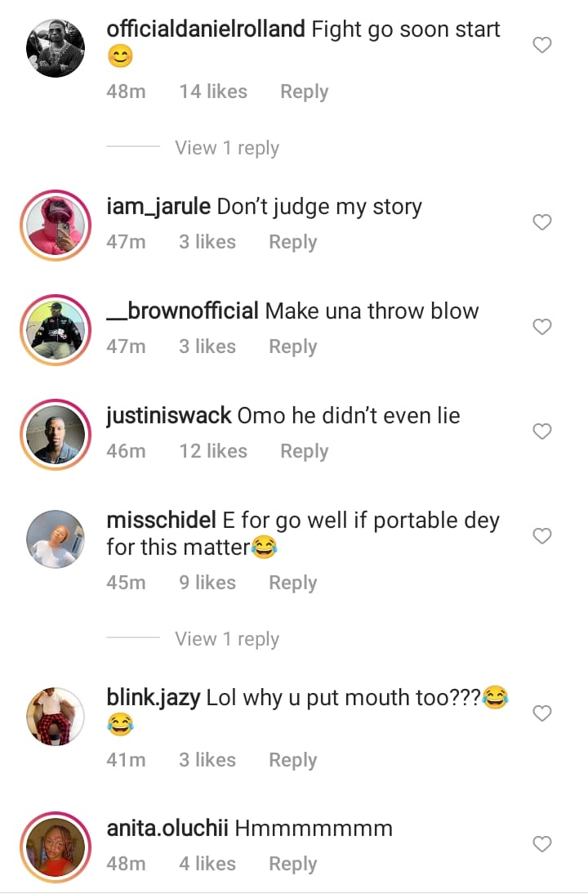This screenshot has height=894, width=588.
Task: Open __brownofficial username link
Action: click(x=183, y=311)
